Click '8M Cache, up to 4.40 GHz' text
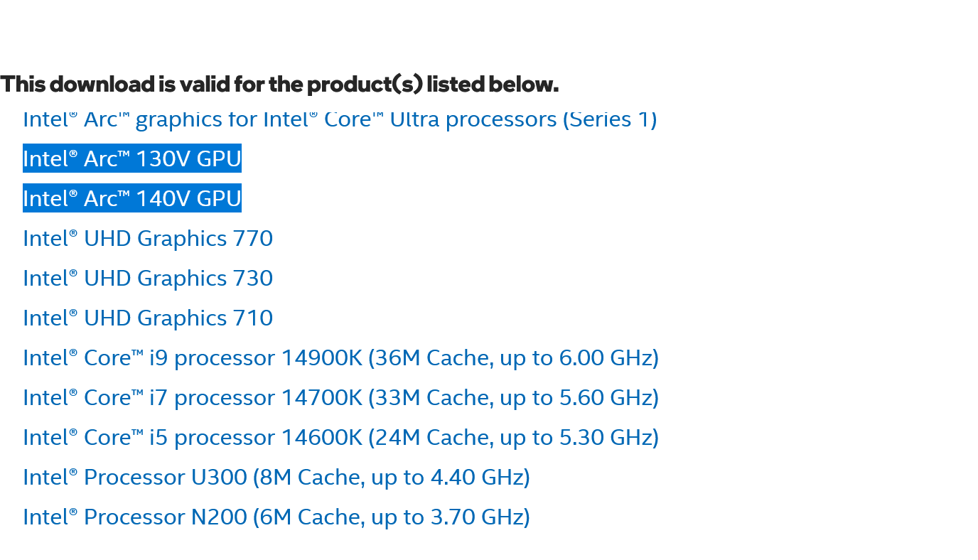Screen dimensions: 978x560 (x=391, y=477)
